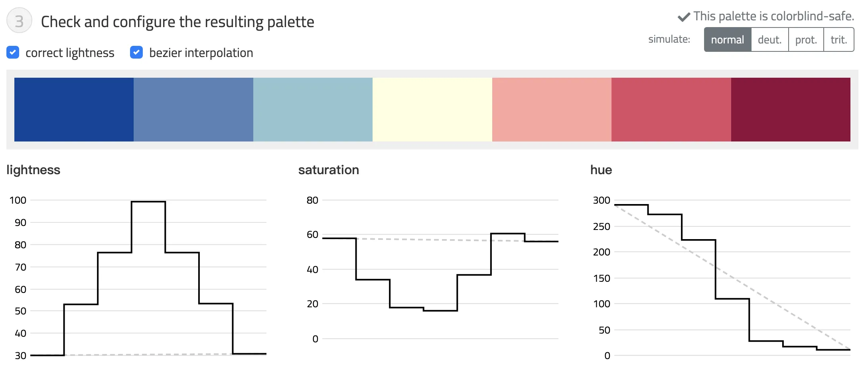Click the colorblind-safe checkmark icon

683,16
